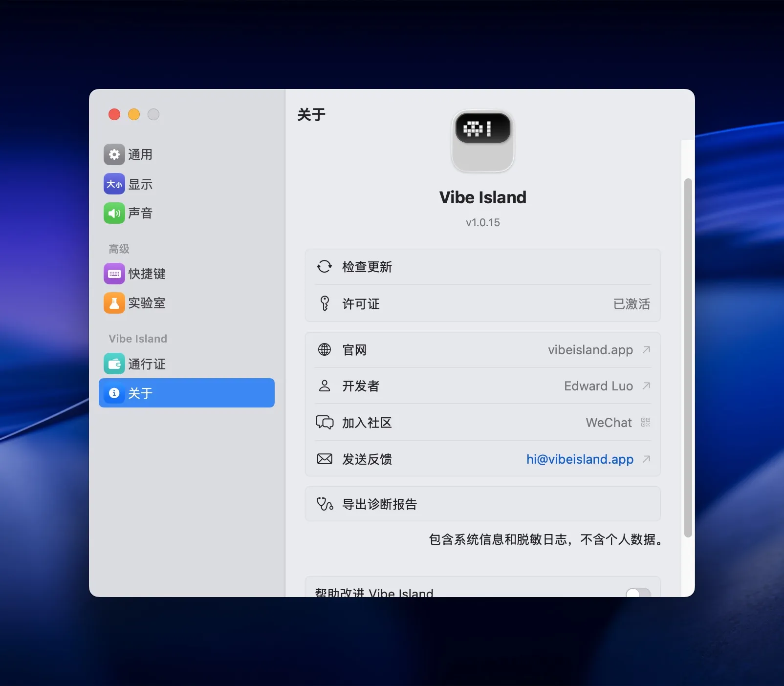Open 快捷键 keyboard settings icon

pyautogui.click(x=114, y=274)
